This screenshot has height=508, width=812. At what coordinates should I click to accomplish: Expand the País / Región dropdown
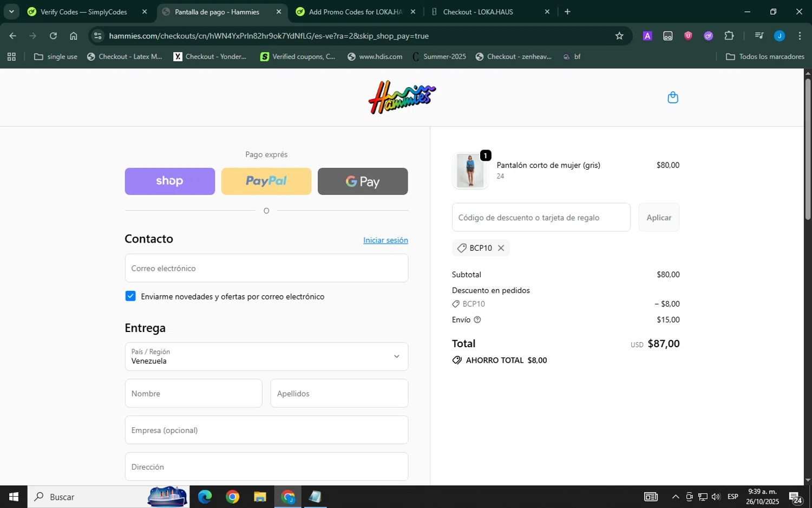(x=266, y=356)
